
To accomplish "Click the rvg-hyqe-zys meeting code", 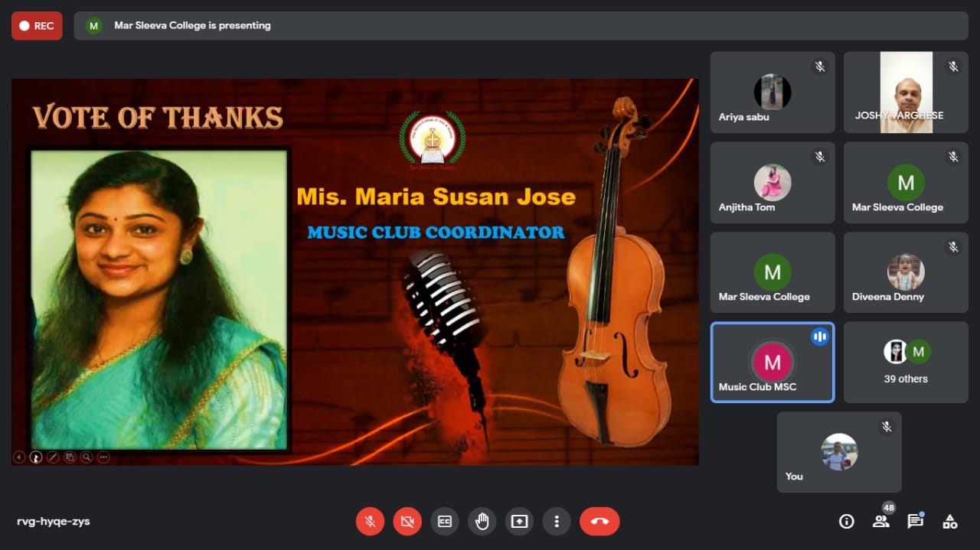I will 54,522.
